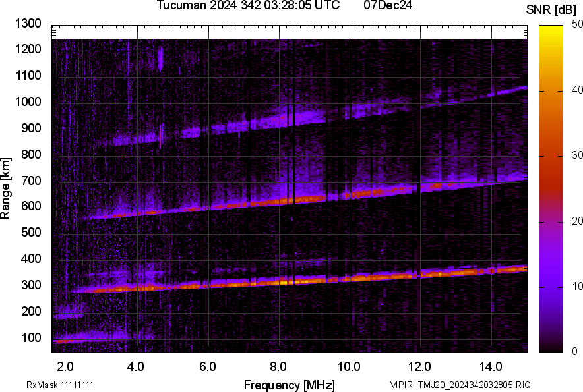Click the 600 range tick label
This screenshot has width=583, height=392.
pos(31,206)
